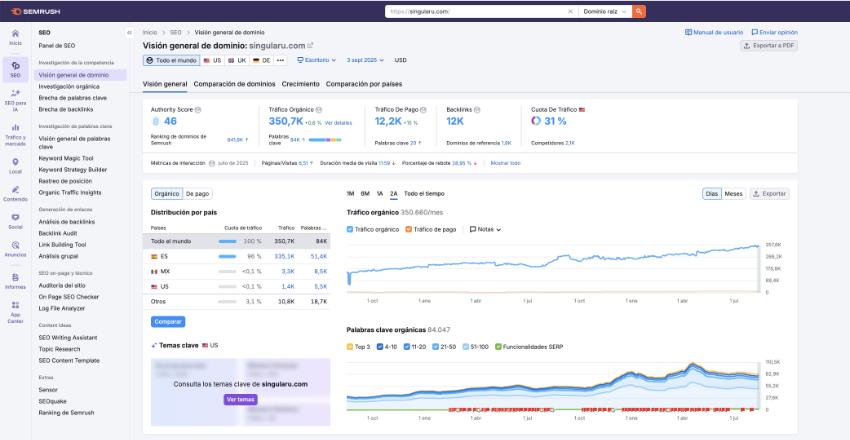This screenshot has width=850, height=440.
Task: Open Dominio raíz dropdown
Action: (605, 11)
